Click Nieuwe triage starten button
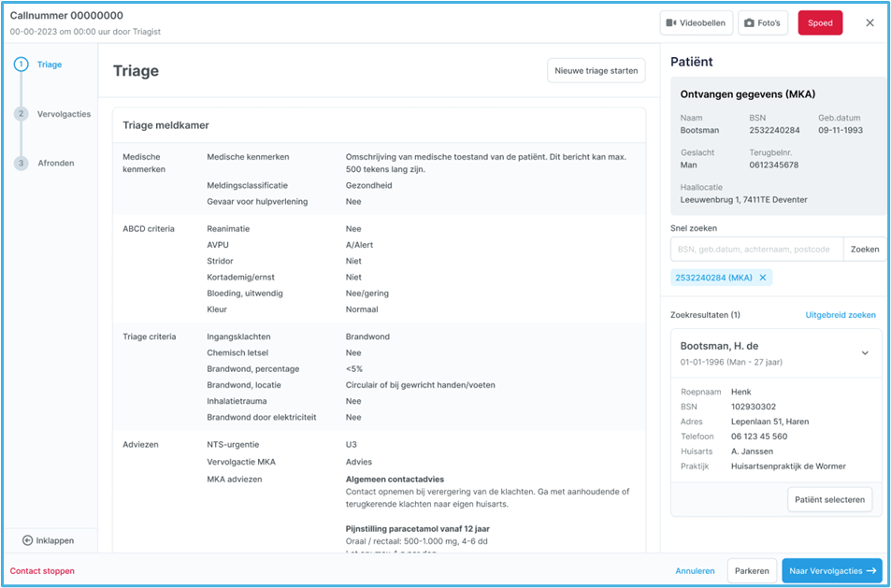 [596, 71]
